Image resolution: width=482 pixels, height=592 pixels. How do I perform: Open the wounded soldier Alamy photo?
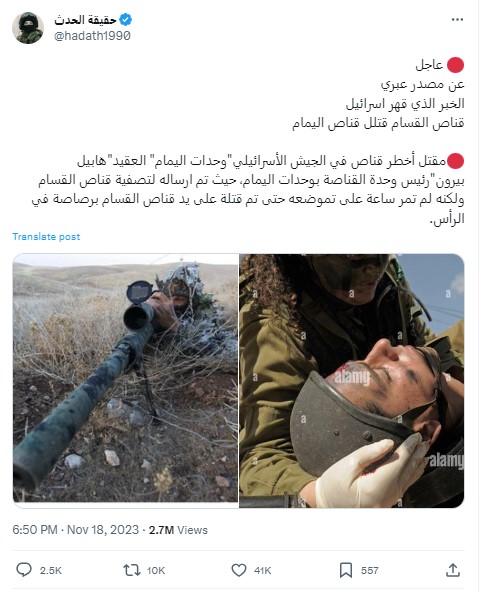pos(352,381)
